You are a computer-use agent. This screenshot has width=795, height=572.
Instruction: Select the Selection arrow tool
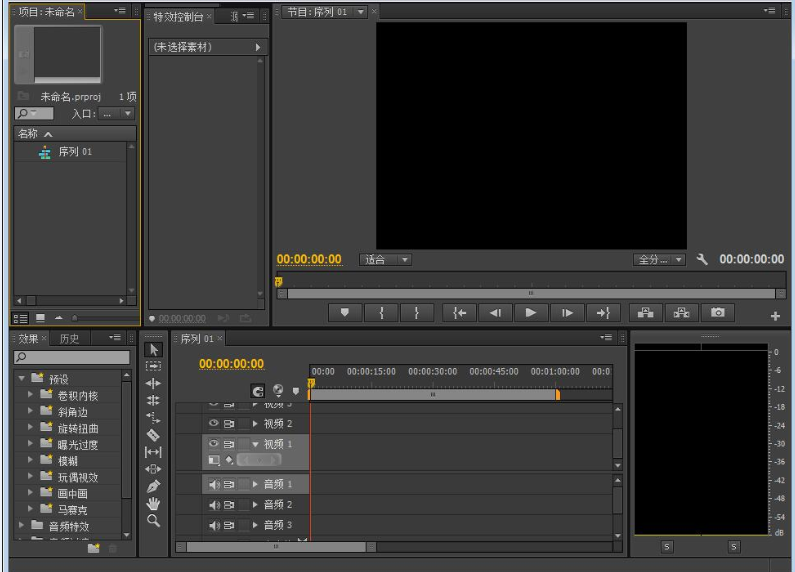154,349
